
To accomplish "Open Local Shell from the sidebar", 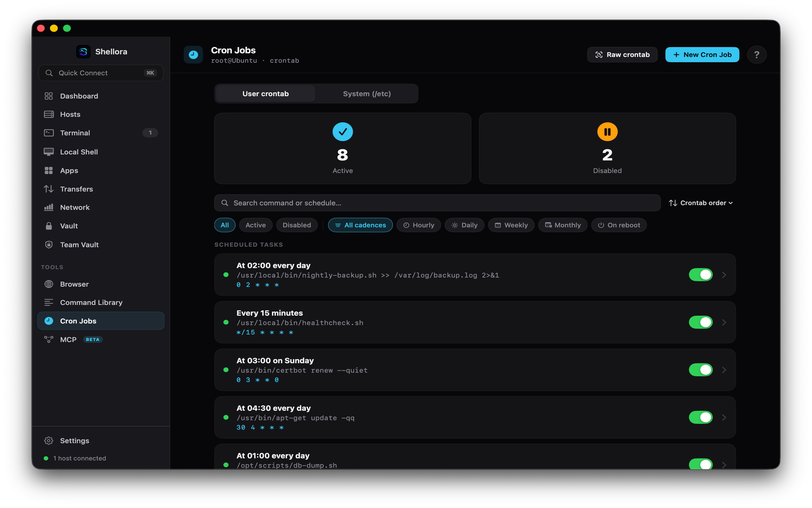I will 101,152.
